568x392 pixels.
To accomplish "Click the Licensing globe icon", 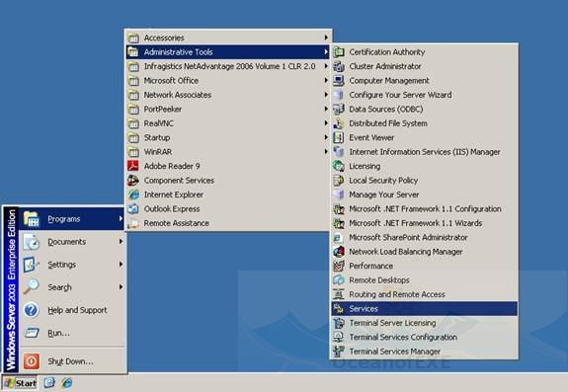I will tap(339, 166).
